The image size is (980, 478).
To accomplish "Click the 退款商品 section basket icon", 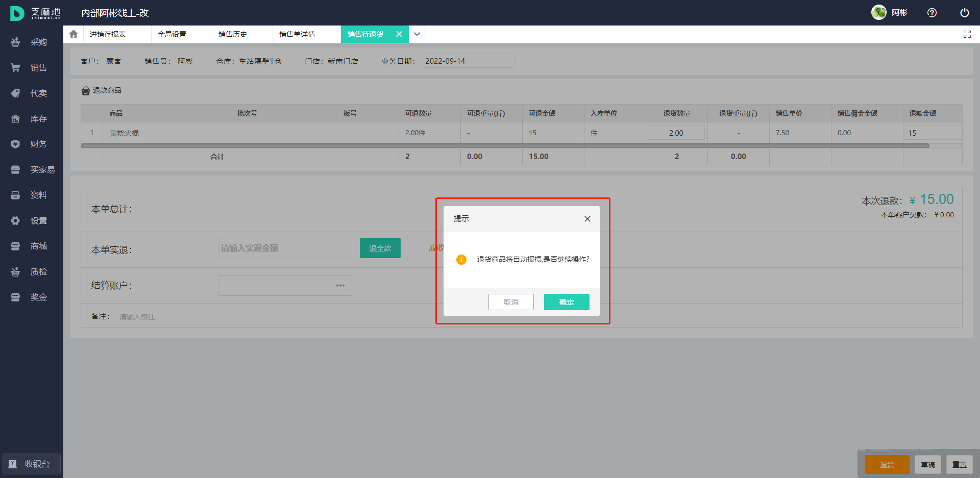I will 86,91.
